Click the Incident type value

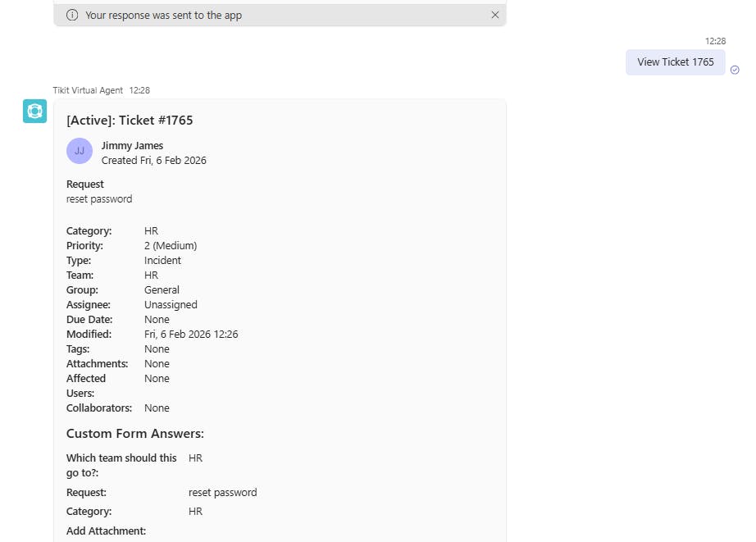162,261
